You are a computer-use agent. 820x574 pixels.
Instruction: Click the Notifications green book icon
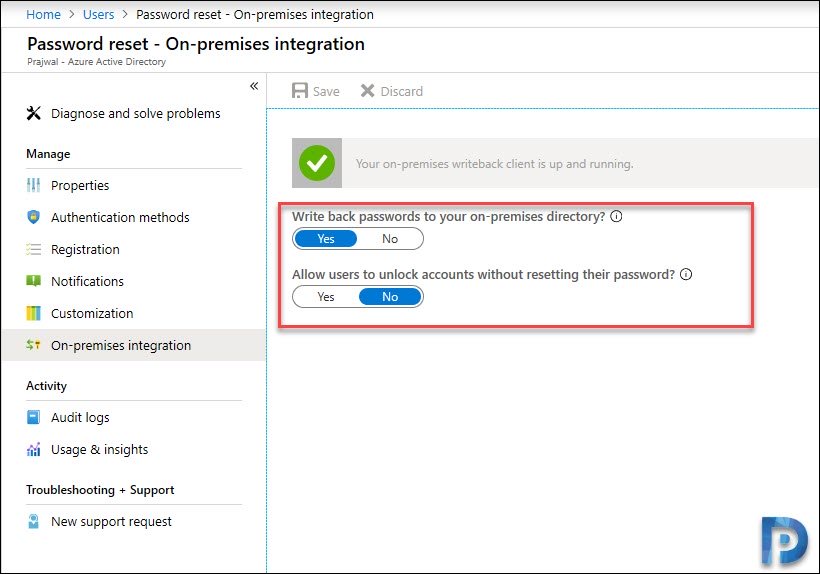33,281
